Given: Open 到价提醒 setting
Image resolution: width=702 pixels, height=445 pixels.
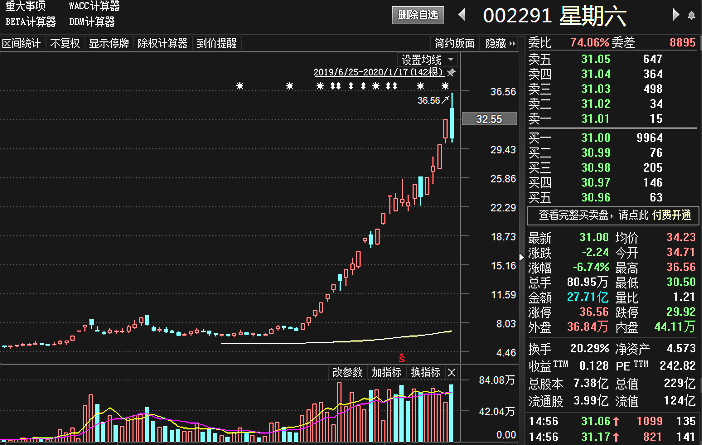Looking at the screenshot, I should (216, 43).
